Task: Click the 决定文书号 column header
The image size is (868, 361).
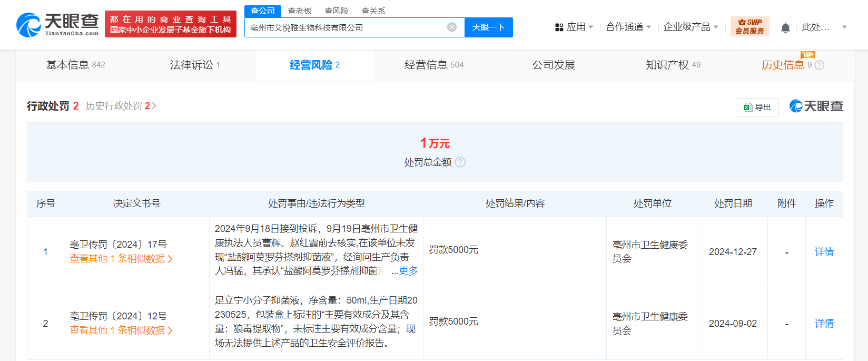Action: pyautogui.click(x=137, y=203)
